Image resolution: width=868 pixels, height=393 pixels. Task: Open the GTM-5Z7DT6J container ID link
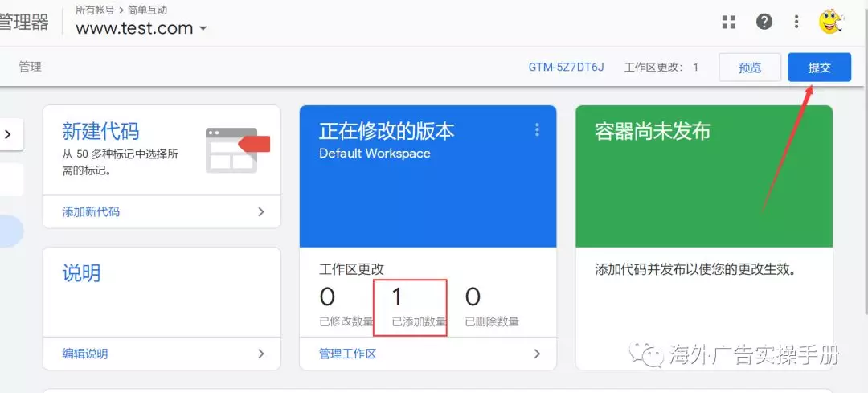[x=566, y=68]
